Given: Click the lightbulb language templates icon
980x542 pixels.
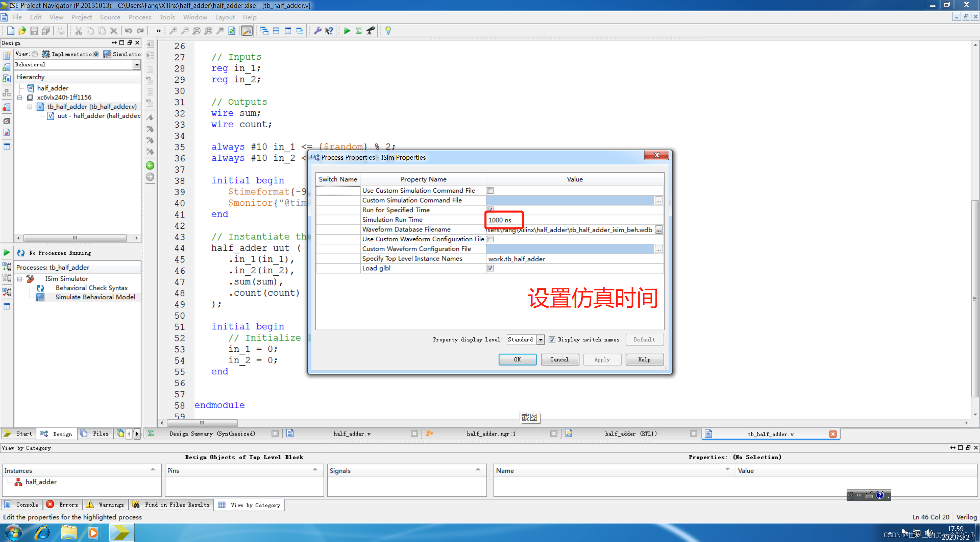Looking at the screenshot, I should coord(388,31).
